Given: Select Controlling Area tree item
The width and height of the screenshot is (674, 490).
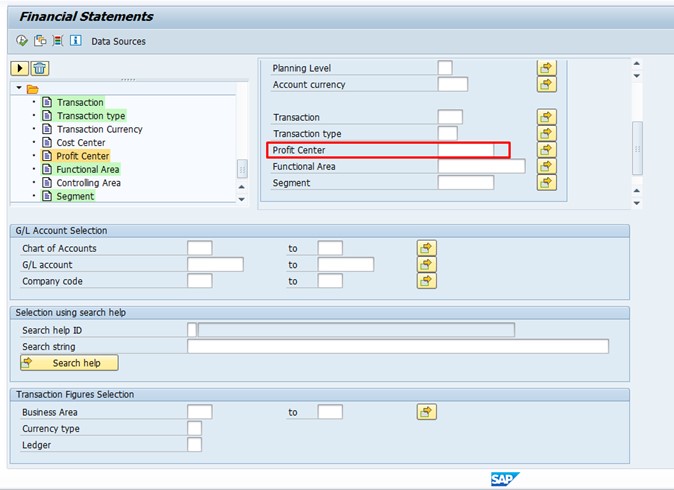Looking at the screenshot, I should point(88,183).
